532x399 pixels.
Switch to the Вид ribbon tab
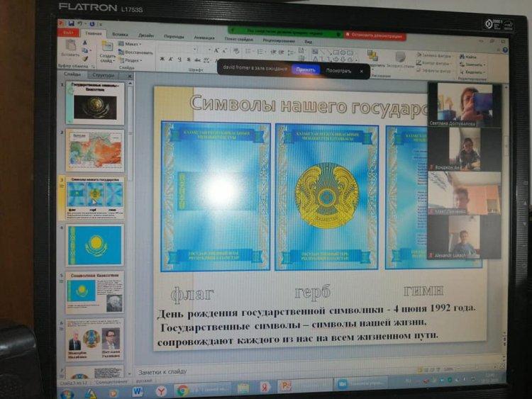(x=309, y=42)
